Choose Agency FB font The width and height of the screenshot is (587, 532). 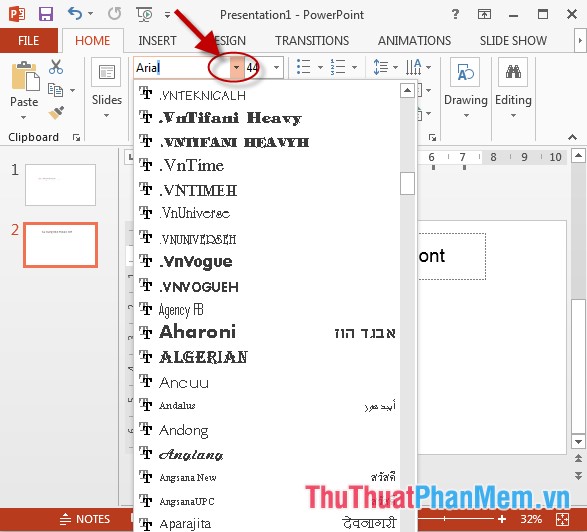coord(267,310)
